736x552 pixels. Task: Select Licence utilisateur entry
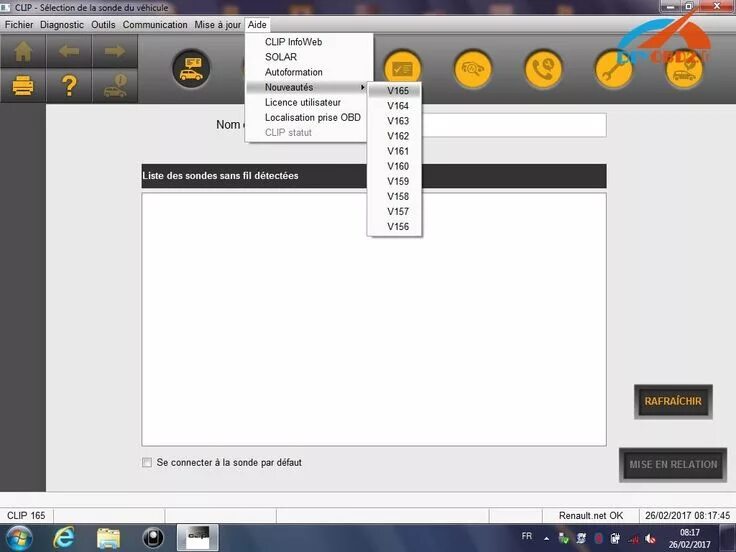pyautogui.click(x=303, y=102)
